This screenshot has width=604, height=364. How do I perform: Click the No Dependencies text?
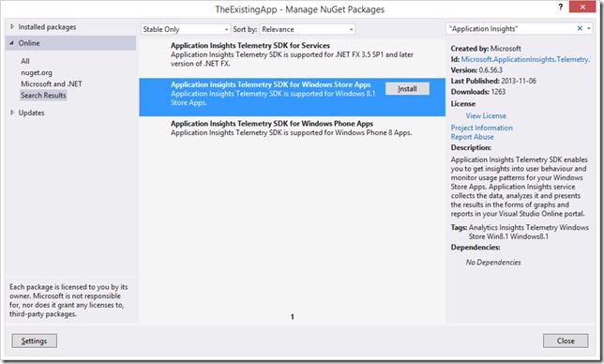coord(493,263)
